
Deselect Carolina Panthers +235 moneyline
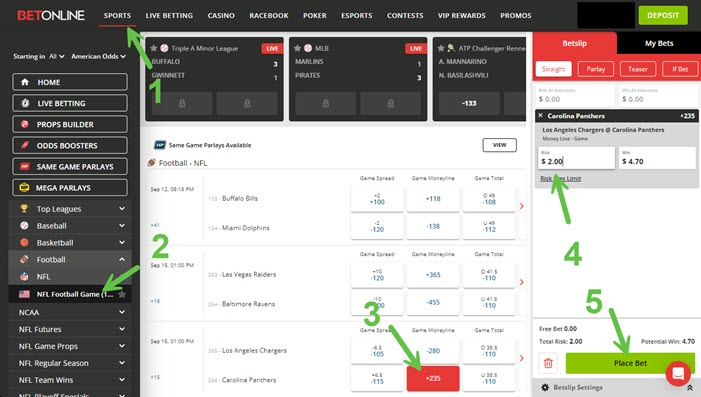[x=433, y=378]
